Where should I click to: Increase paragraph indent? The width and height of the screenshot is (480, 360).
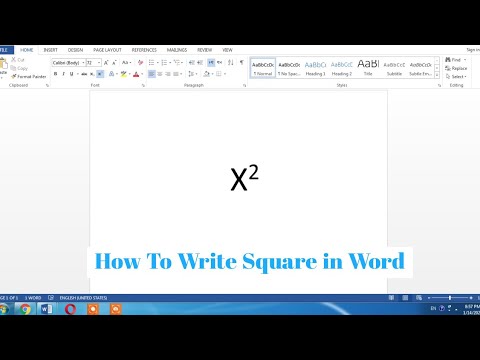200,62
